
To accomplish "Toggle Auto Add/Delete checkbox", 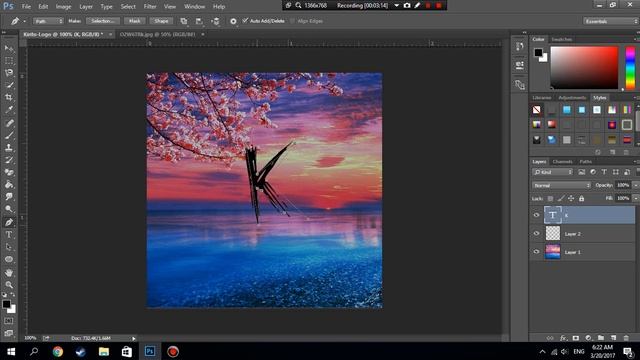I will coord(245,20).
